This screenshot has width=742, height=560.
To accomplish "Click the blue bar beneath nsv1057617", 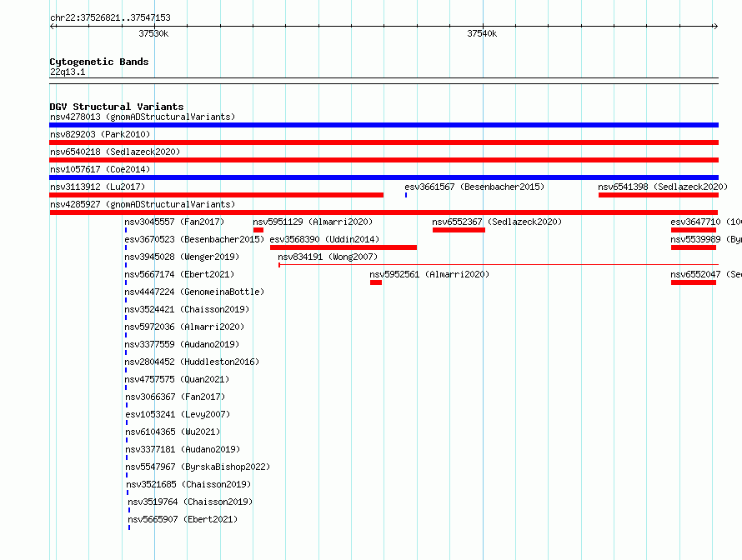I will [x=384, y=177].
